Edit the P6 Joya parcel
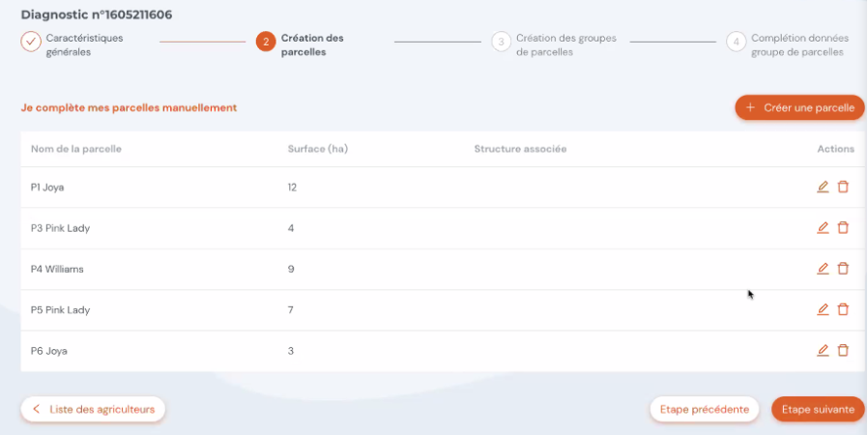 click(823, 350)
